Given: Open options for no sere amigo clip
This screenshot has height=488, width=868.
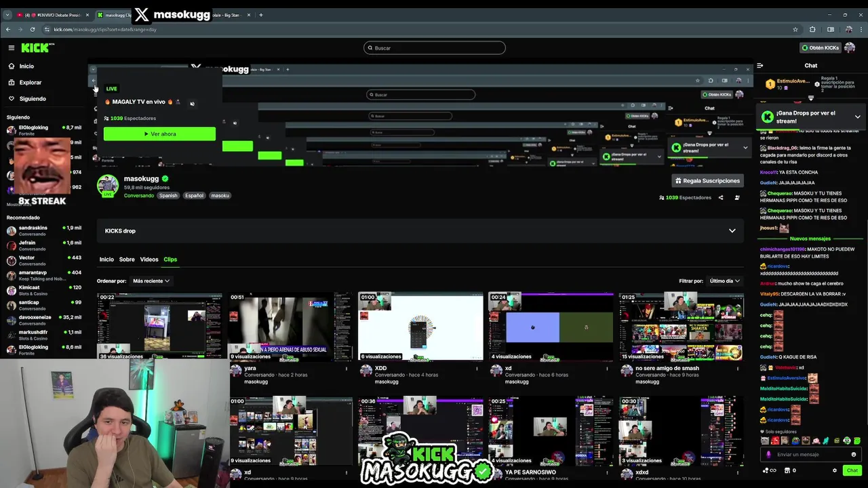Looking at the screenshot, I should pyautogui.click(x=738, y=369).
